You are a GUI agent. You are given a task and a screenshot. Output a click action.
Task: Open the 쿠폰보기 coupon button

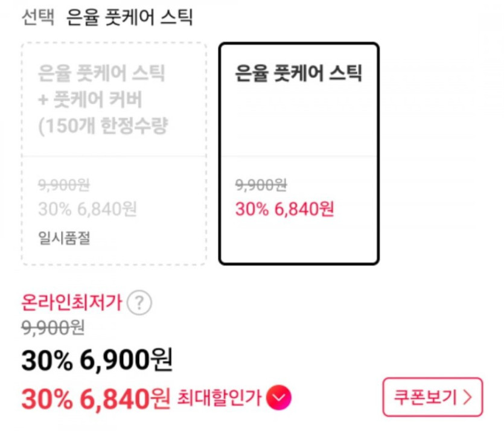pos(432,397)
